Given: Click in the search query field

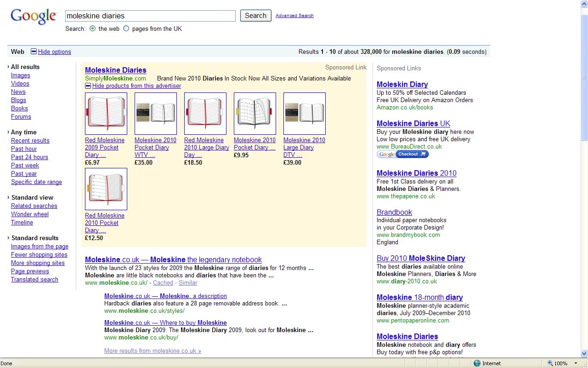Looking at the screenshot, I should click(150, 16).
